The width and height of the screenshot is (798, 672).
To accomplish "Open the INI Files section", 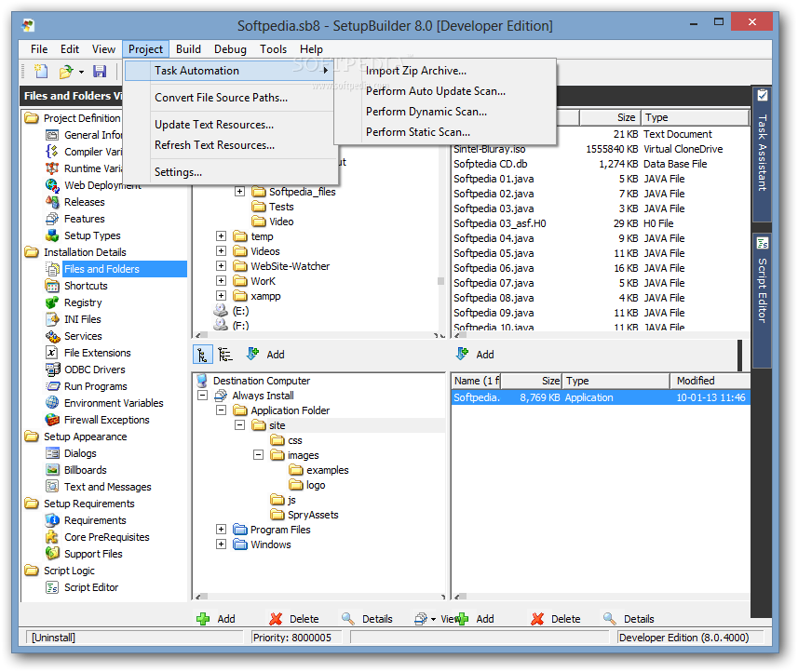I will (x=83, y=319).
